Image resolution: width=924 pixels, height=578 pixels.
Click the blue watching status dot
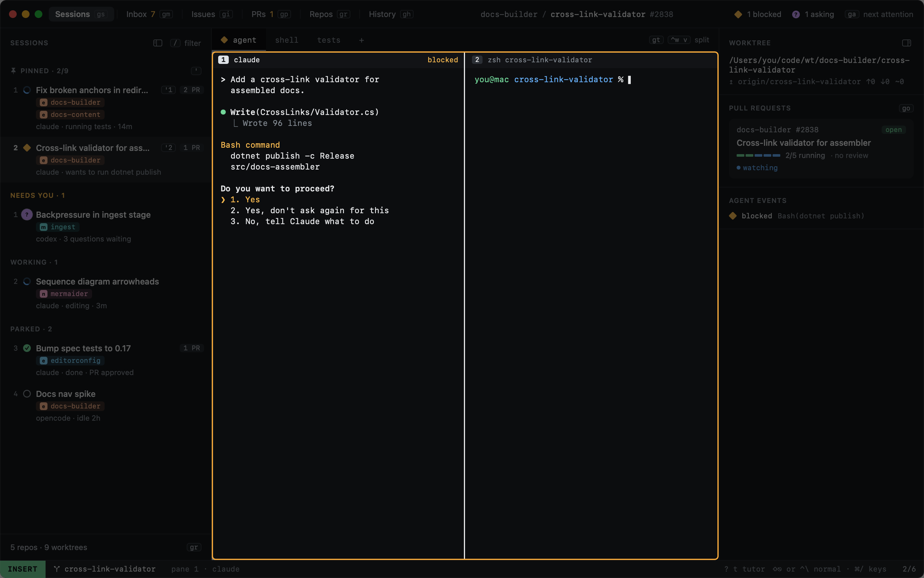739,168
